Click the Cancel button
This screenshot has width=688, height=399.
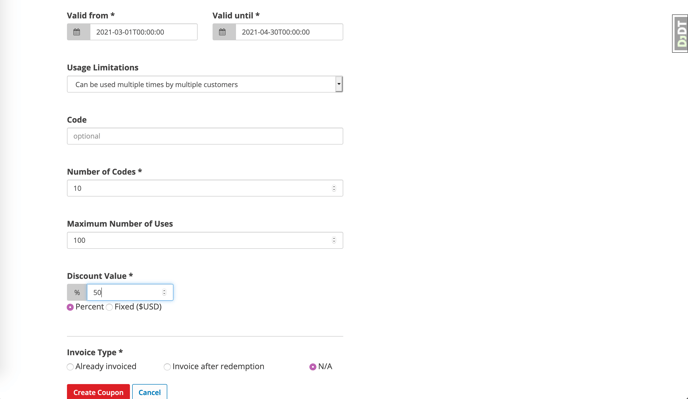point(150,392)
